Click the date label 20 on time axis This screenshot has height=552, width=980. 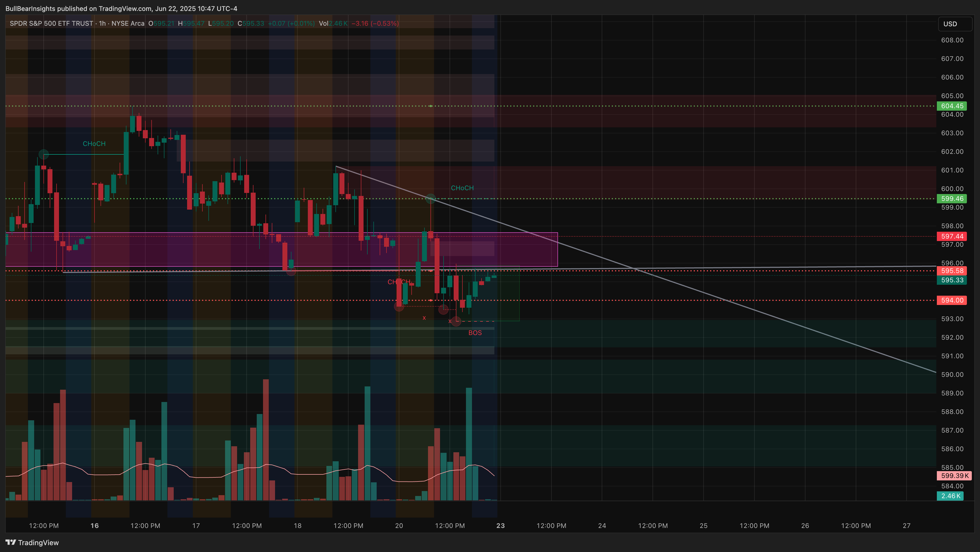(x=399, y=526)
